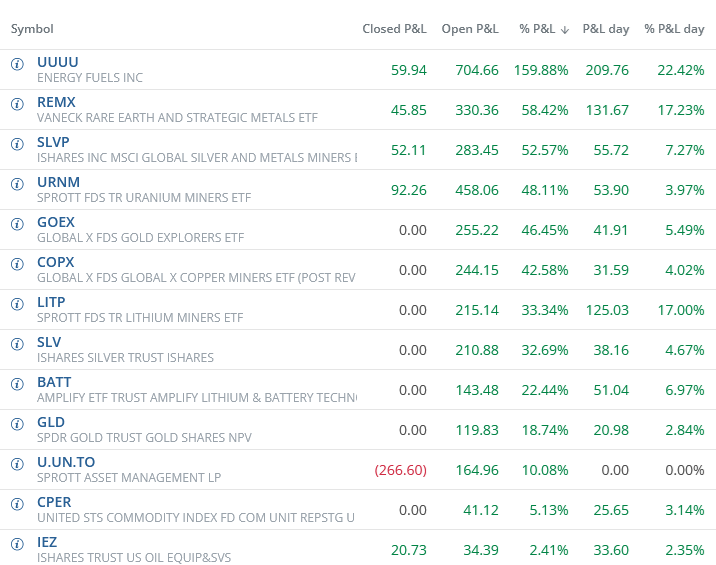The height and width of the screenshot is (565, 716).
Task: Open the URNM symbol link
Action: 58,182
